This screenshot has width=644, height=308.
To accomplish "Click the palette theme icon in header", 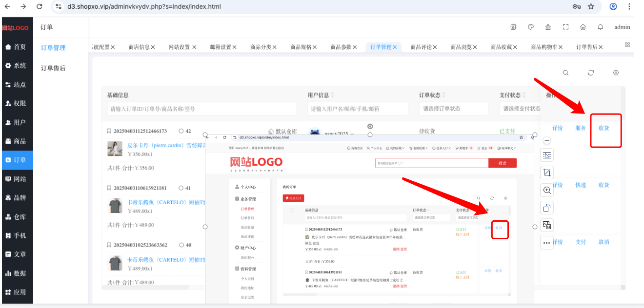I will click(x=531, y=27).
